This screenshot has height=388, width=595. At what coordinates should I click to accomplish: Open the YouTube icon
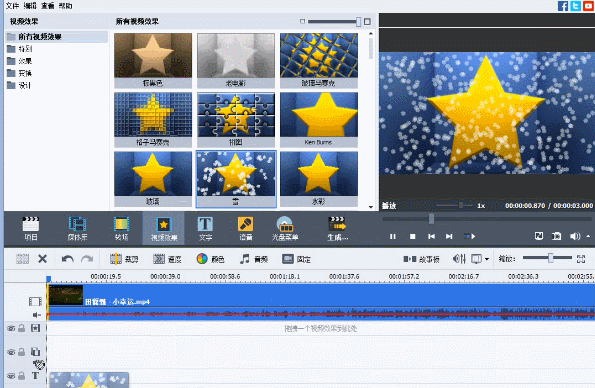click(x=589, y=6)
